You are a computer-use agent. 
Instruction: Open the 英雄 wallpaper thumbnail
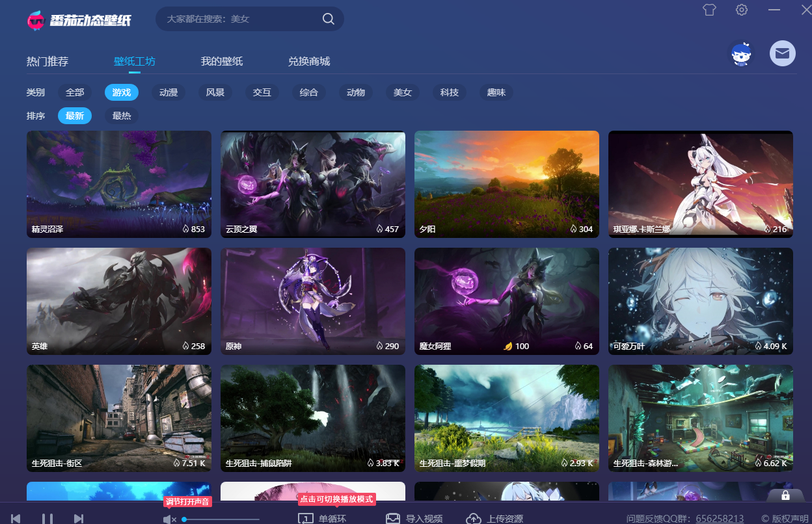(119, 301)
